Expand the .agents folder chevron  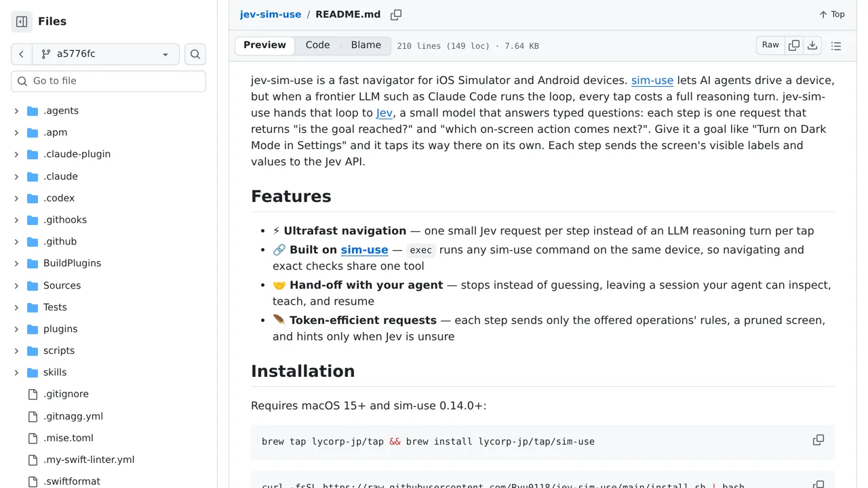pos(16,110)
